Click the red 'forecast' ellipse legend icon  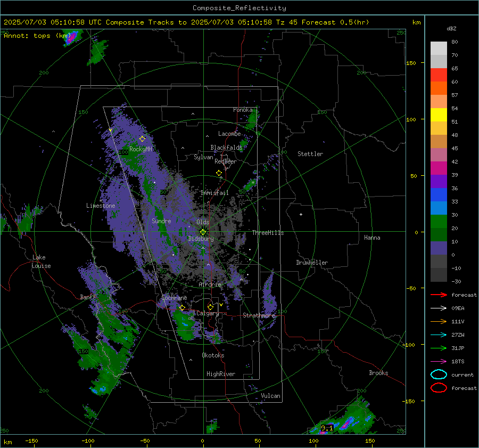tap(439, 388)
